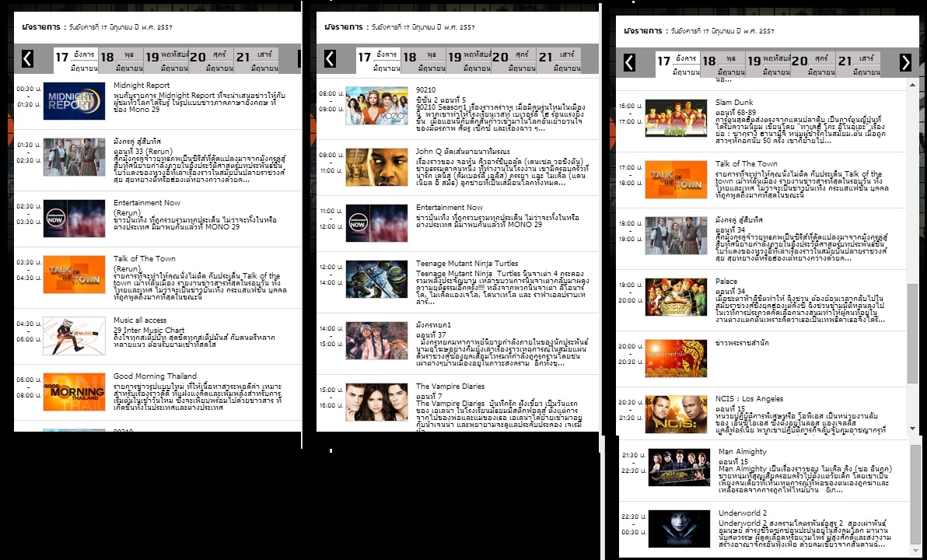Image resolution: width=927 pixels, height=560 pixels.
Task: Select the 19 พฤหัสบดี tab in the left panel
Action: click(x=166, y=61)
